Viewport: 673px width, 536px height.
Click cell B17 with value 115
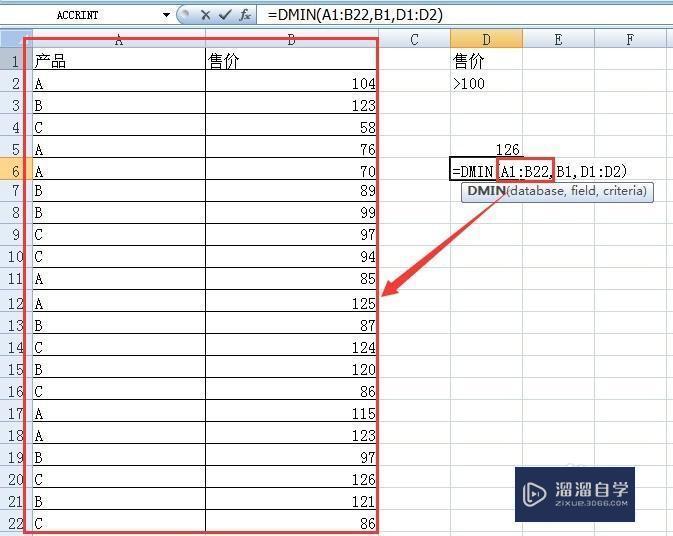click(291, 411)
